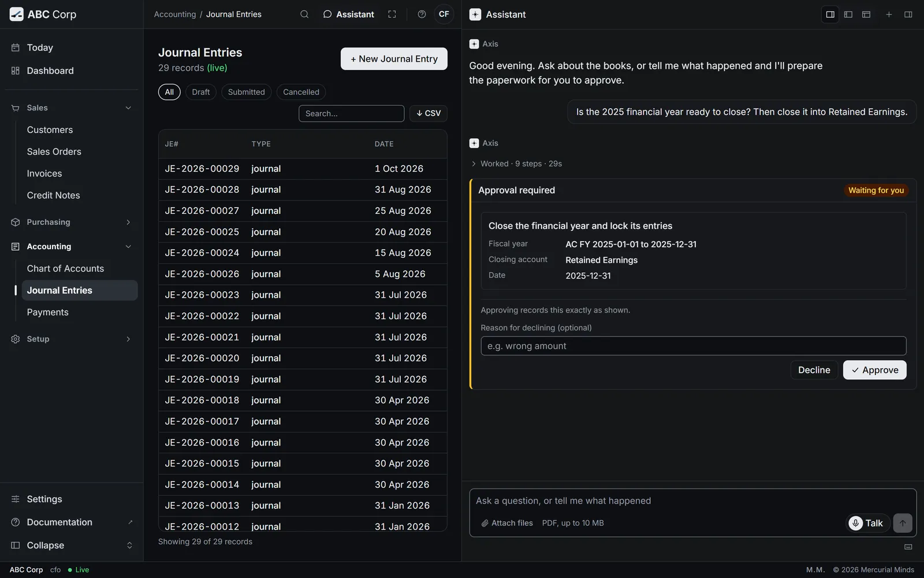Image resolution: width=924 pixels, height=578 pixels.
Task: Select the top panel layout icon
Action: click(866, 14)
